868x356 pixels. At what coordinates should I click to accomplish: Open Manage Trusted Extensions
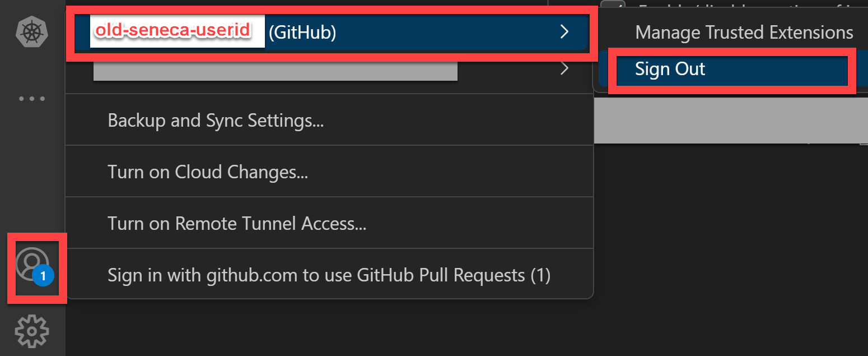(744, 33)
